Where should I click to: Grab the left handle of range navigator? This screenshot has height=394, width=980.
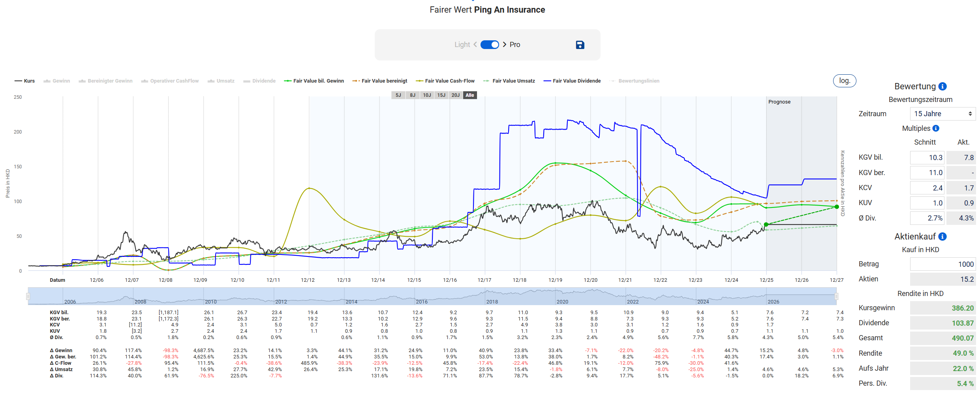coord(28,296)
